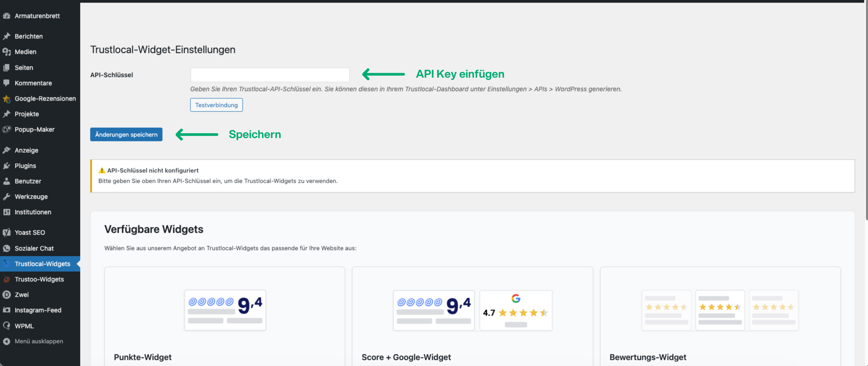The width and height of the screenshot is (868, 366).
Task: Click the Anzeige paintbrush icon
Action: pos(6,150)
